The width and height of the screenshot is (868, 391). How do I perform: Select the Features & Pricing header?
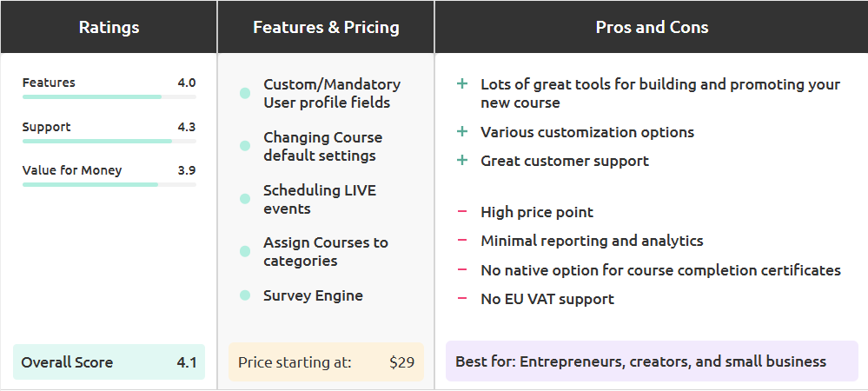[x=326, y=27]
